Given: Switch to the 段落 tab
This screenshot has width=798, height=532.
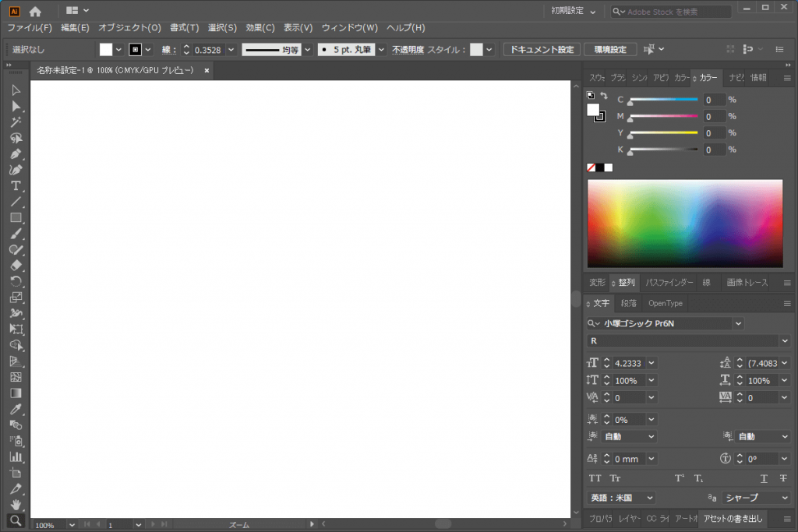Looking at the screenshot, I should [x=629, y=303].
